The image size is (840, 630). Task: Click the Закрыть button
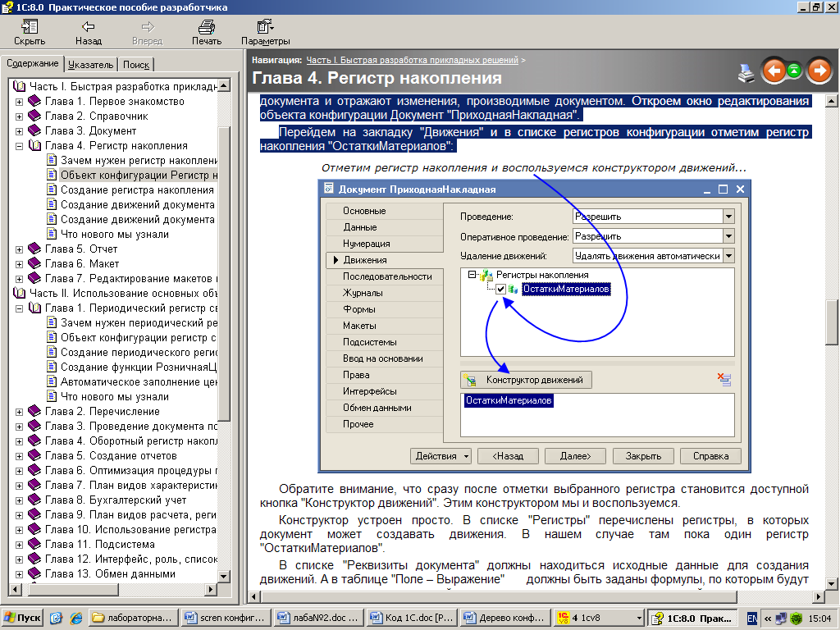pos(643,456)
